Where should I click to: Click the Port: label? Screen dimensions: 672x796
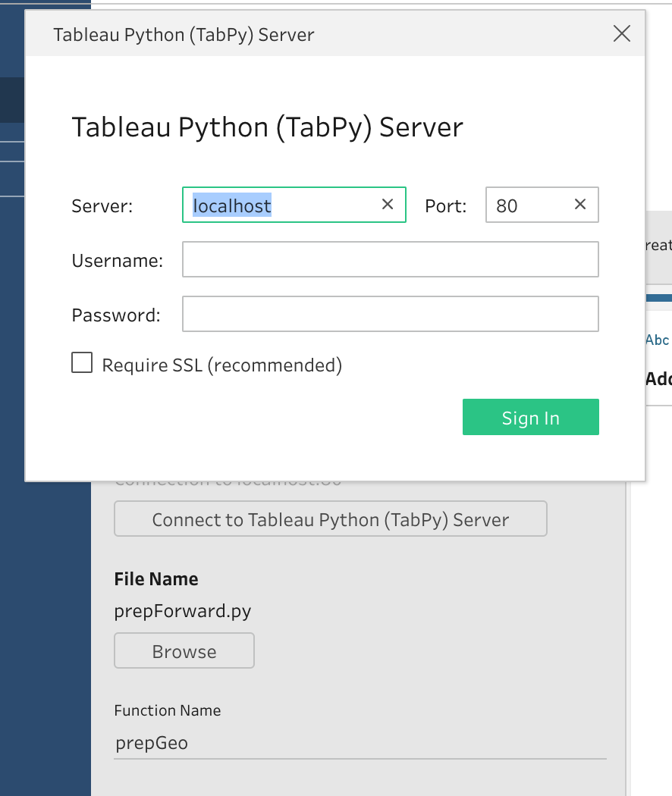click(445, 205)
